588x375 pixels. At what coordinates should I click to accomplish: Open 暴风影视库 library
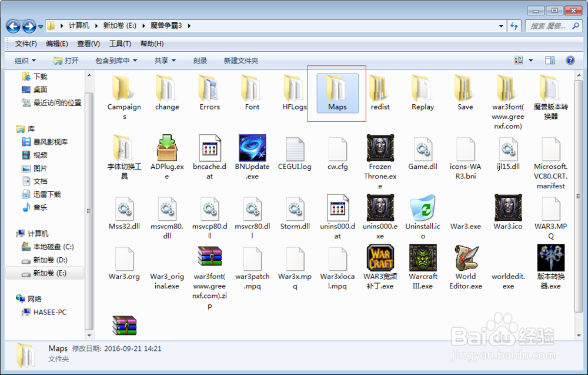(x=45, y=142)
